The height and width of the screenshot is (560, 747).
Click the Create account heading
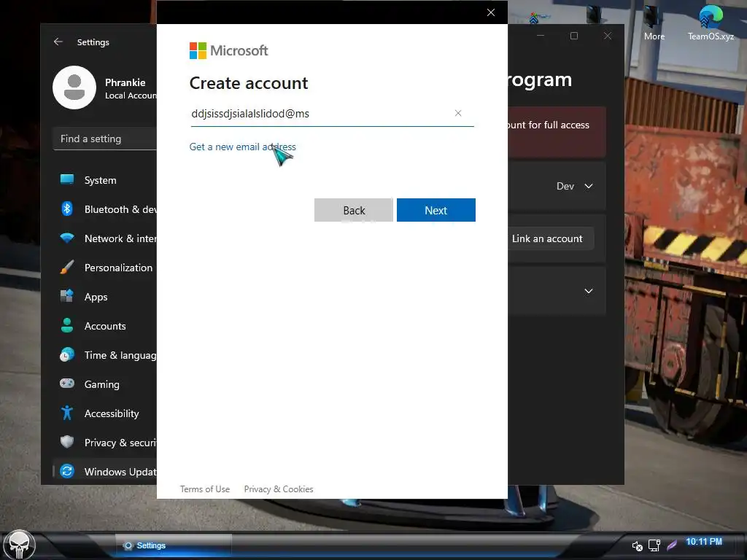click(249, 83)
